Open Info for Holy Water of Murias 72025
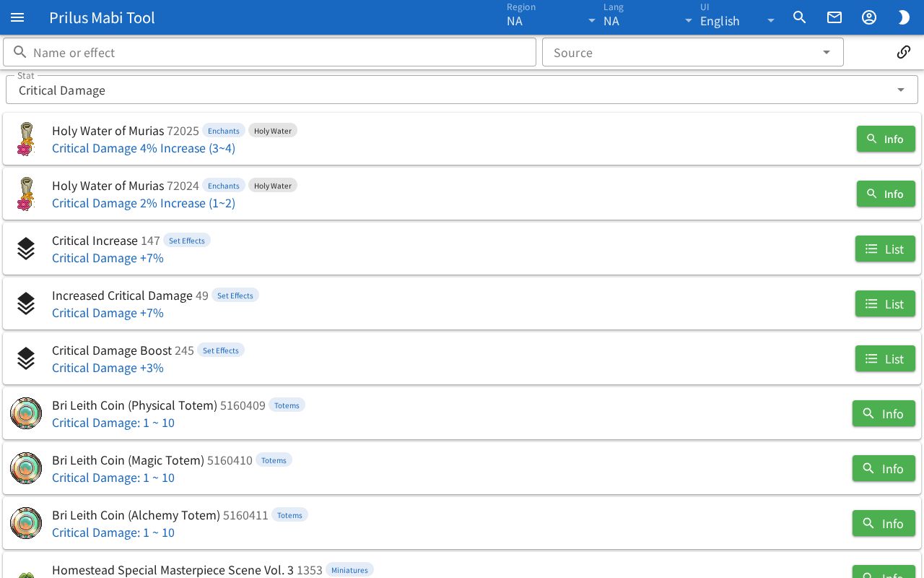The height and width of the screenshot is (578, 924). [886, 139]
